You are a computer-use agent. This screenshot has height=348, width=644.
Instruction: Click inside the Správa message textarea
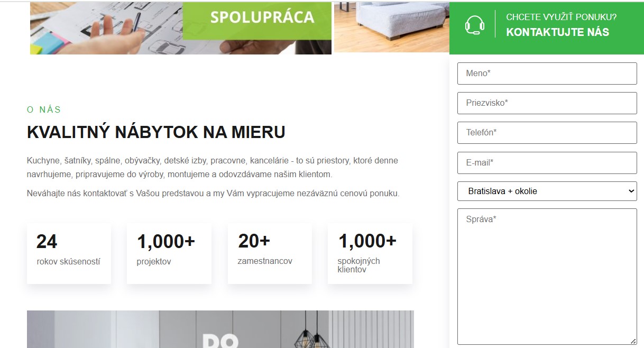pos(547,277)
